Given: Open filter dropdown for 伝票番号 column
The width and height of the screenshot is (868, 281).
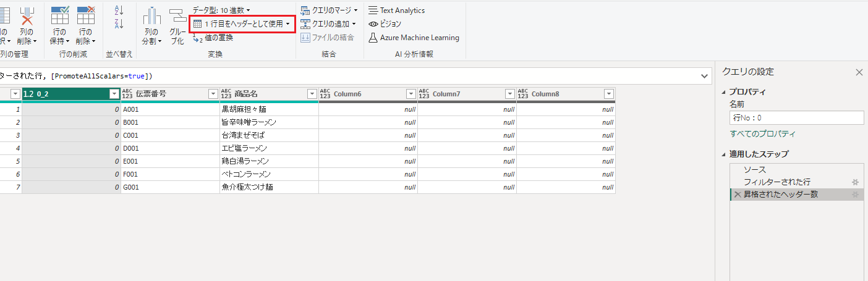Looking at the screenshot, I should click(x=213, y=94).
